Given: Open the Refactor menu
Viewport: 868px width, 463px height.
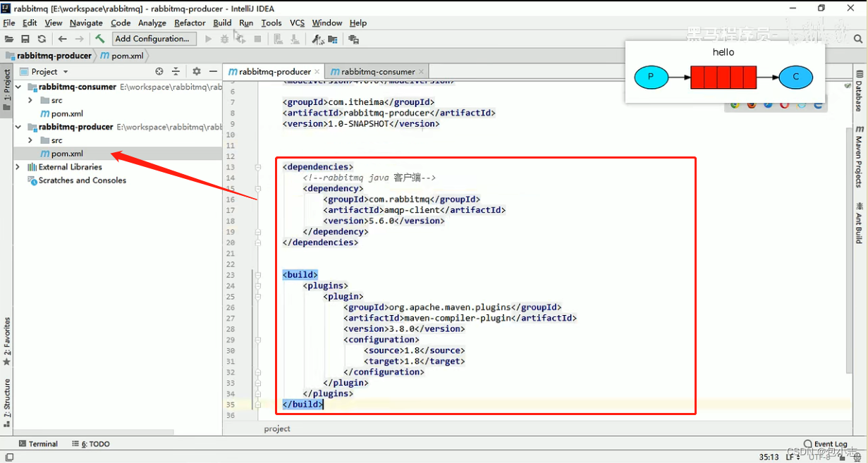Looking at the screenshot, I should click(190, 23).
